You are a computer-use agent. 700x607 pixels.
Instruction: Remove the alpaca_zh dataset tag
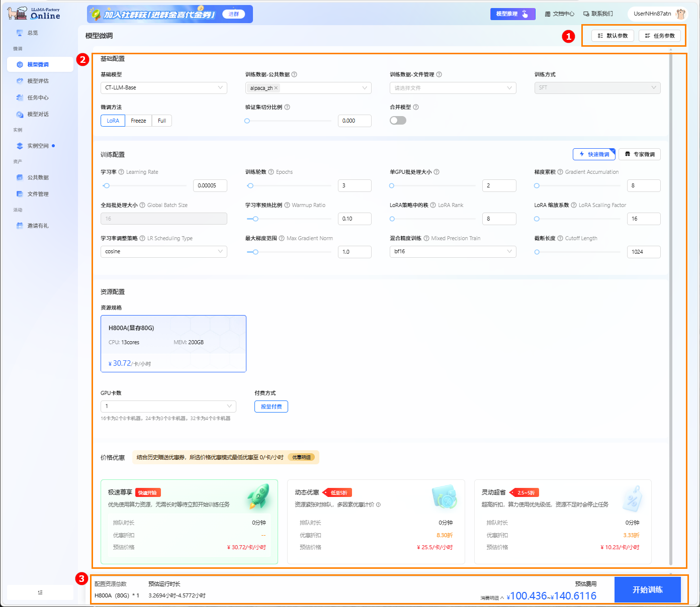point(276,88)
